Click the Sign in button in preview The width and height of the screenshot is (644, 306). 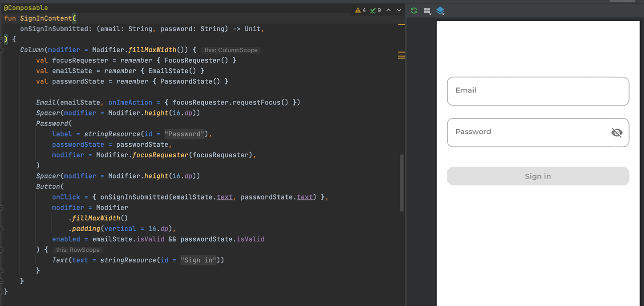(538, 176)
